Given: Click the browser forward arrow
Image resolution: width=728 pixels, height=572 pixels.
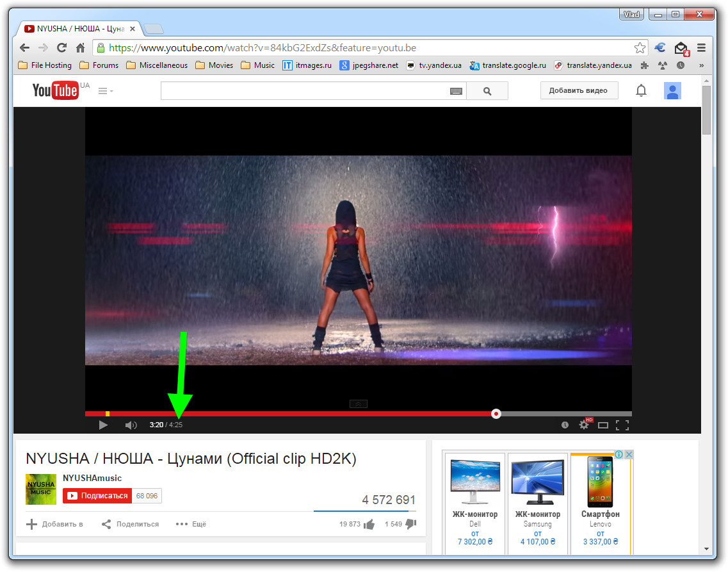Looking at the screenshot, I should [x=43, y=48].
